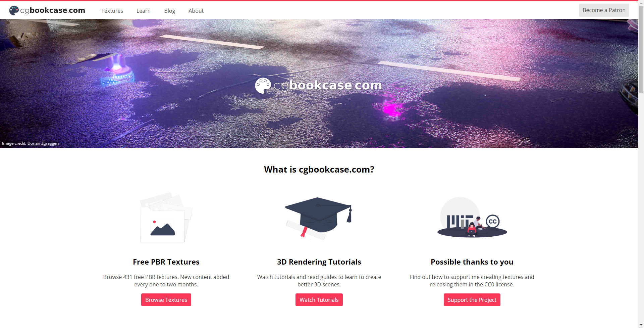Go to the Blog page
The width and height of the screenshot is (644, 328).
click(170, 11)
